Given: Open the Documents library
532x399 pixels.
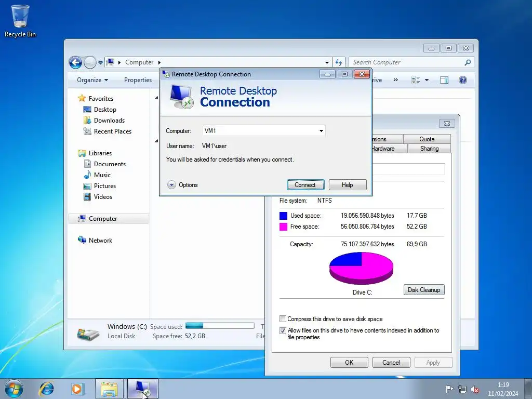Looking at the screenshot, I should (110, 164).
